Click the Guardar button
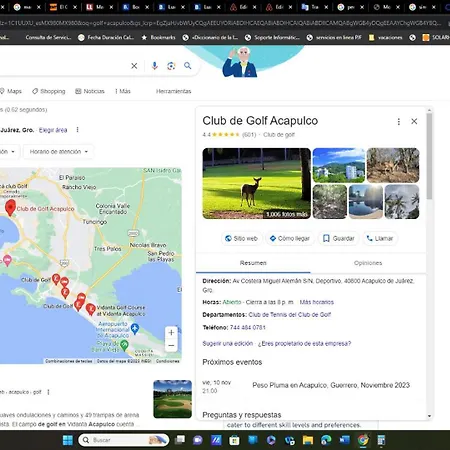 click(339, 238)
